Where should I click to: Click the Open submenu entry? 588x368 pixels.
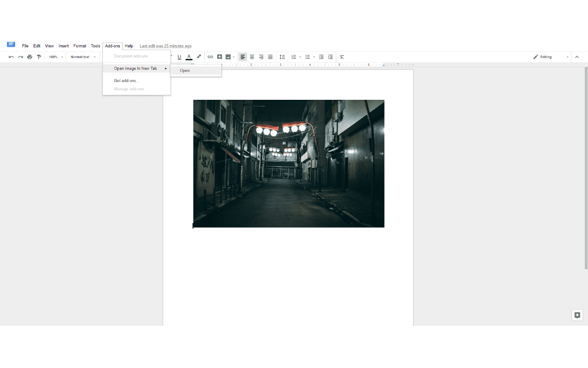tap(185, 70)
